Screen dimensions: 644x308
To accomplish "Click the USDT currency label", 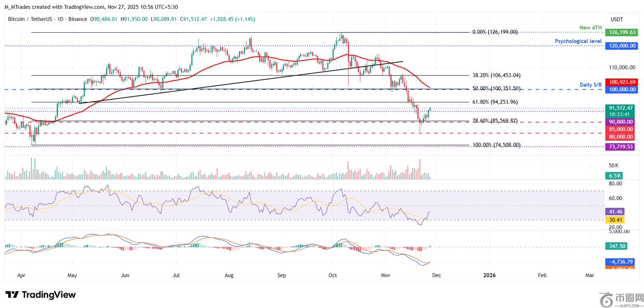I will pyautogui.click(x=616, y=19).
